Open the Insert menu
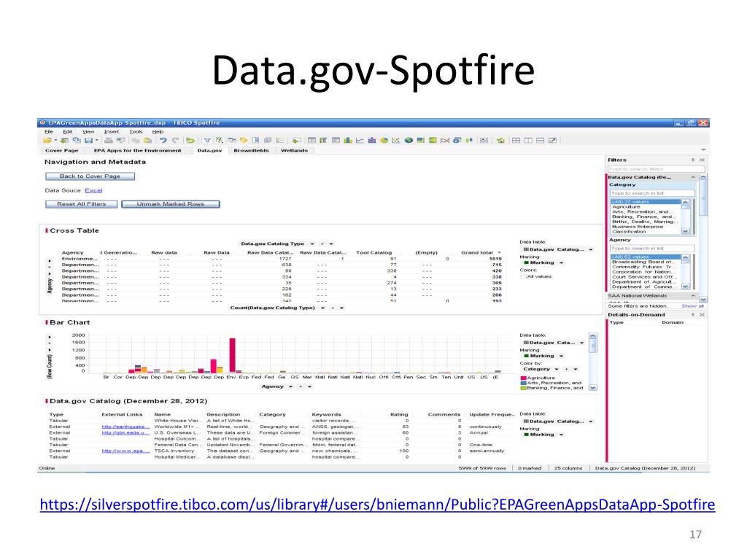747x560 pixels. pyautogui.click(x=112, y=132)
